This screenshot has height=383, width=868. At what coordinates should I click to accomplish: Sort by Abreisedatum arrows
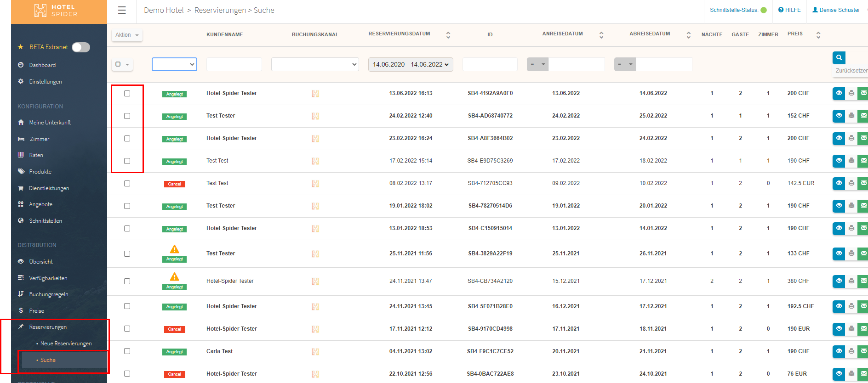pyautogui.click(x=688, y=35)
